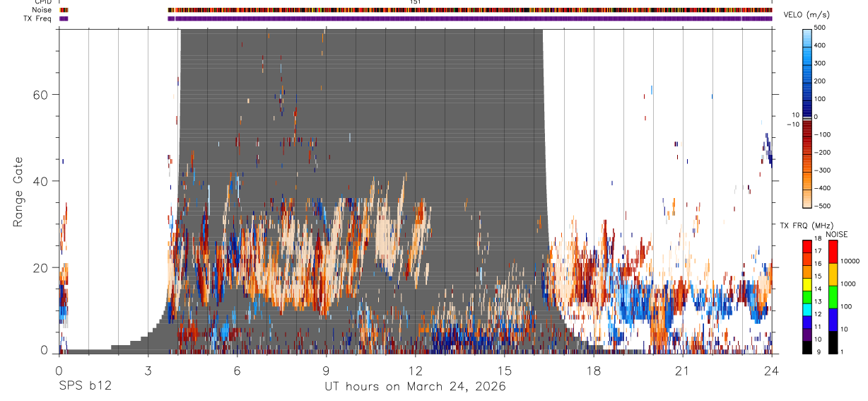Viewport: 868px width, 401px height.
Task: Click the 'Noise' row label at top left
Action: tap(42, 10)
